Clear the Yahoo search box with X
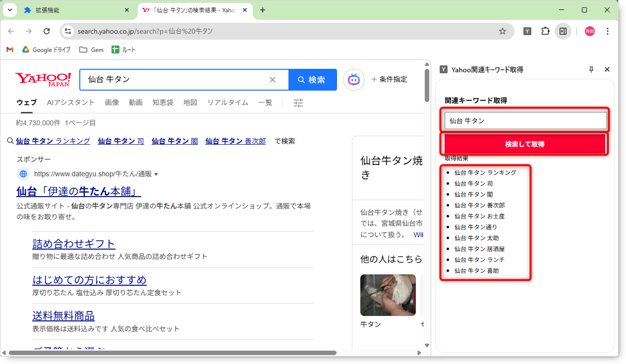The image size is (626, 364). tap(272, 80)
